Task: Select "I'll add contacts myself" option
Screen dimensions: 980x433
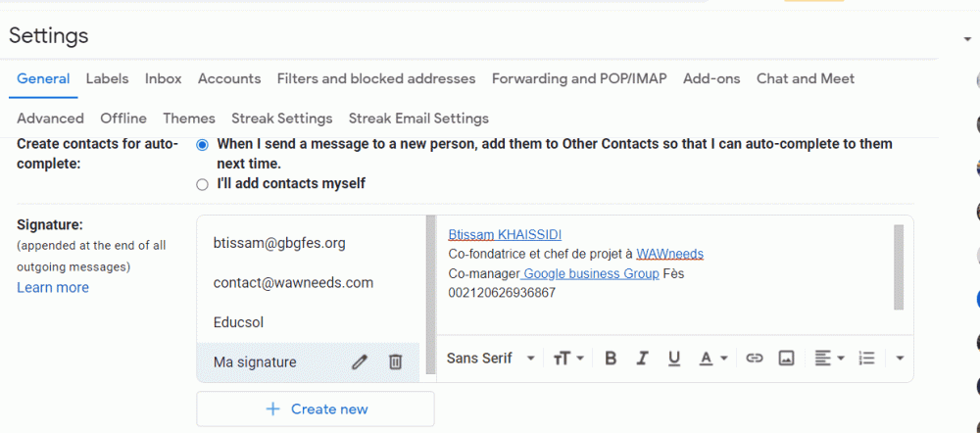Action: tap(202, 183)
